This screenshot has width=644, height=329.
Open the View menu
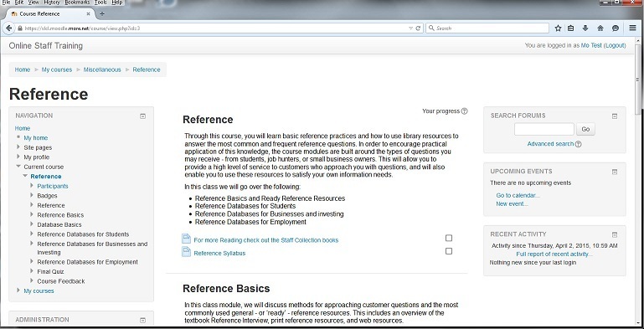[33, 3]
